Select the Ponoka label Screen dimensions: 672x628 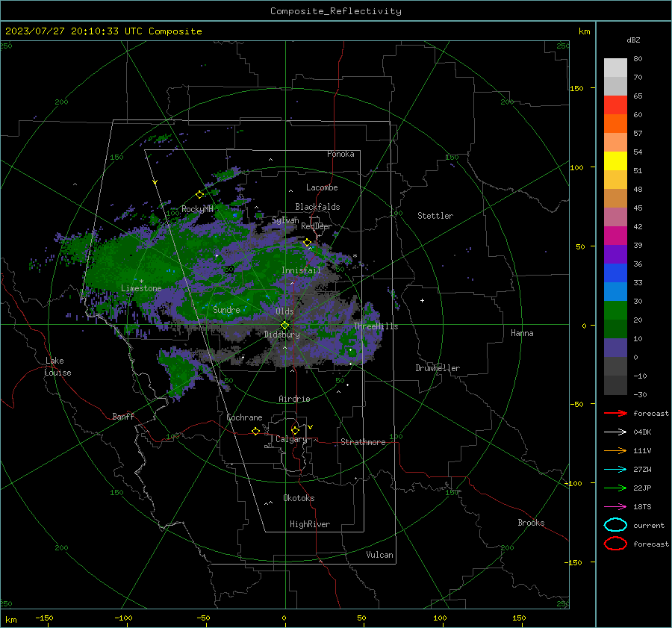point(340,154)
